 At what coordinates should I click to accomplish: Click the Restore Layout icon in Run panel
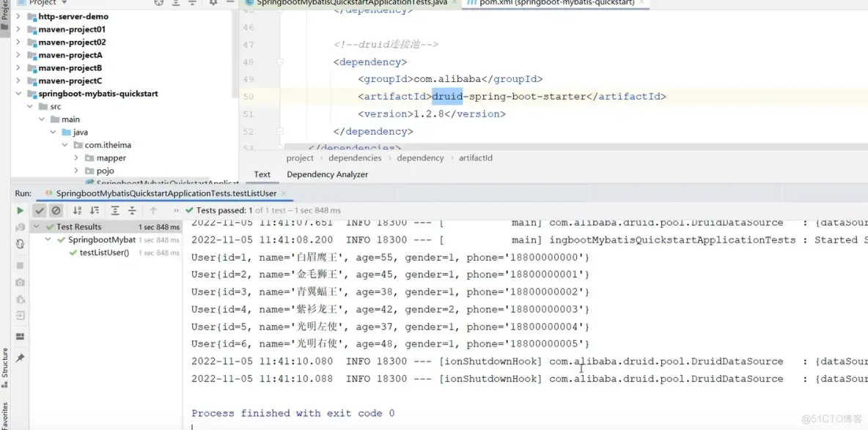point(20,336)
